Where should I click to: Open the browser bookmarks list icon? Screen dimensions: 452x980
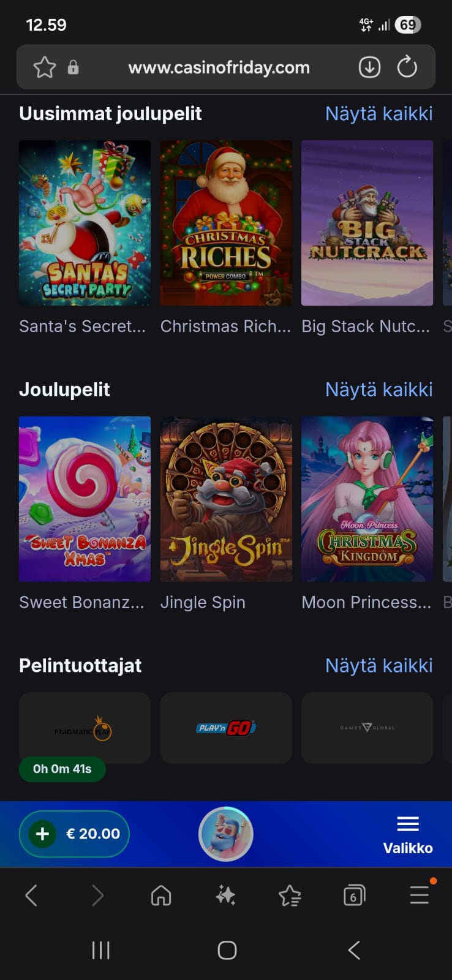point(290,896)
